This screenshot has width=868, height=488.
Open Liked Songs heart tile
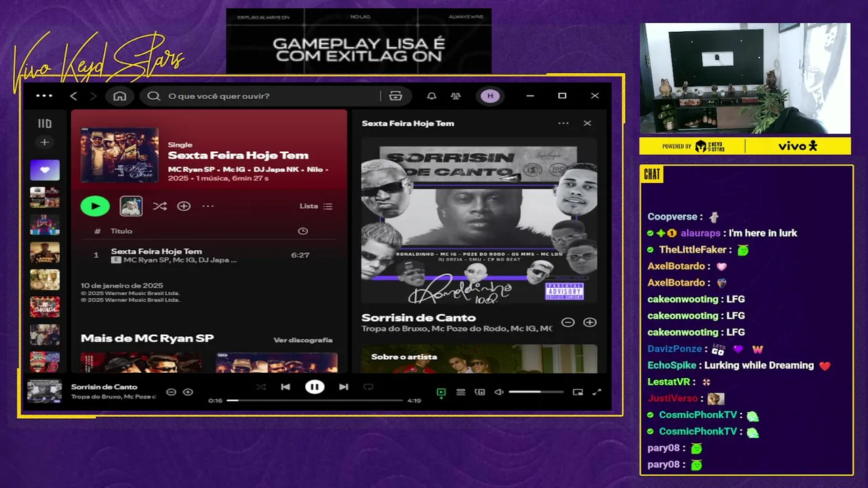pyautogui.click(x=45, y=170)
